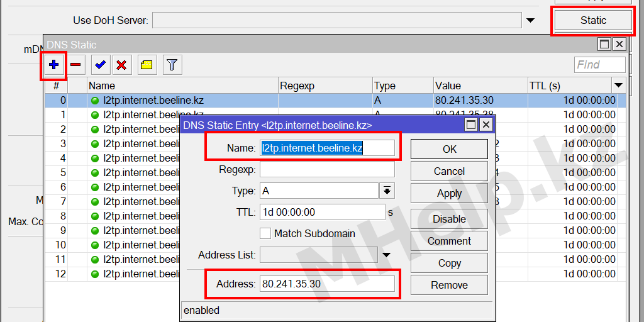The width and height of the screenshot is (644, 322).
Task: Maximize the DNS Static Entry dialog
Action: [471, 125]
